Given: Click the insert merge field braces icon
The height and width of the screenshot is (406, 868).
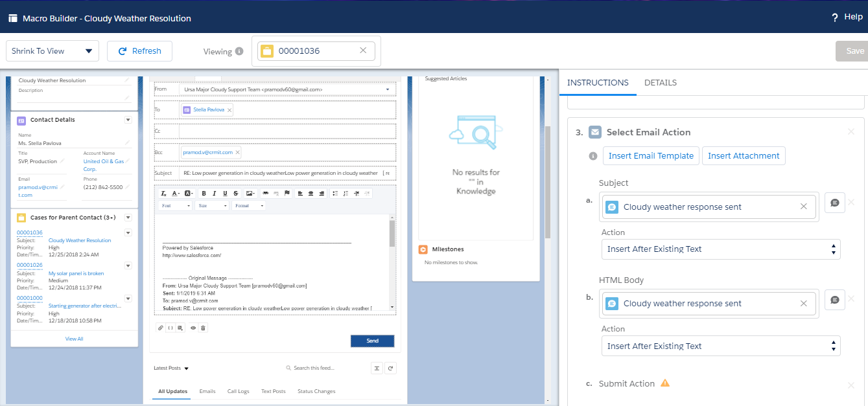Looking at the screenshot, I should click(x=170, y=328).
